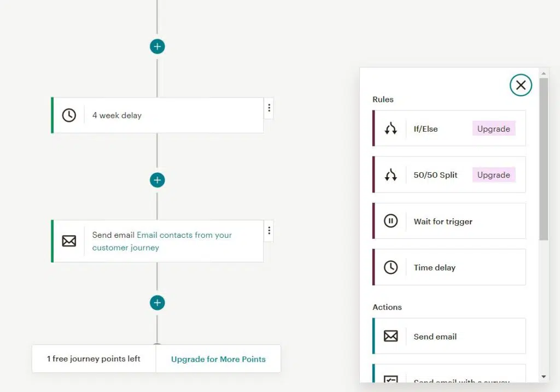Image resolution: width=560 pixels, height=392 pixels.
Task: Choose the Time delay rule
Action: coord(449,267)
